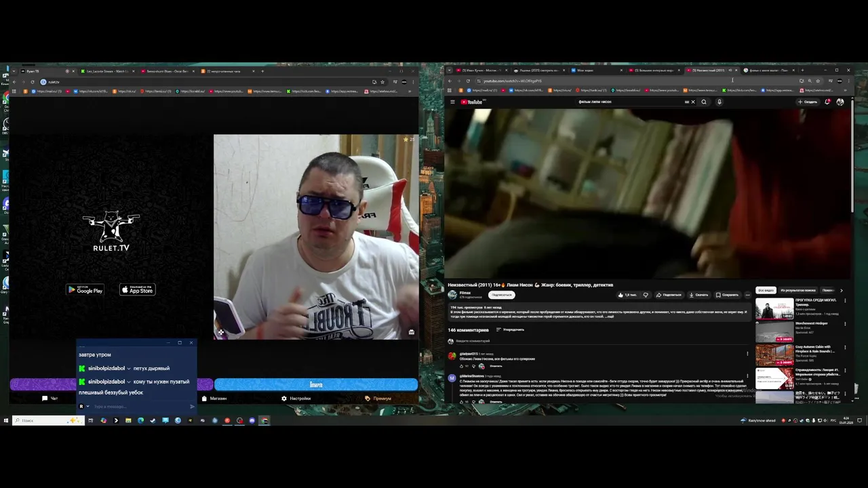Screen dimensions: 868x488
Task: Open 'Прогулка среди могил' trailer thumbnail
Action: 774,309
